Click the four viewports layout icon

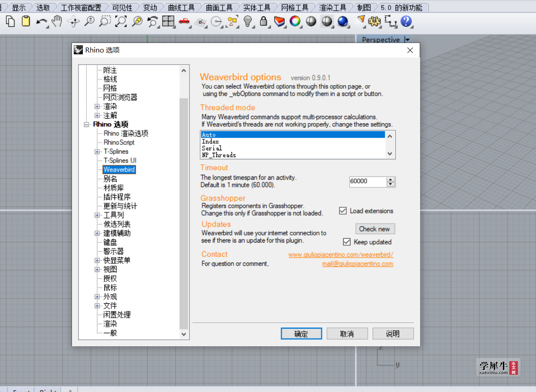pyautogui.click(x=168, y=21)
